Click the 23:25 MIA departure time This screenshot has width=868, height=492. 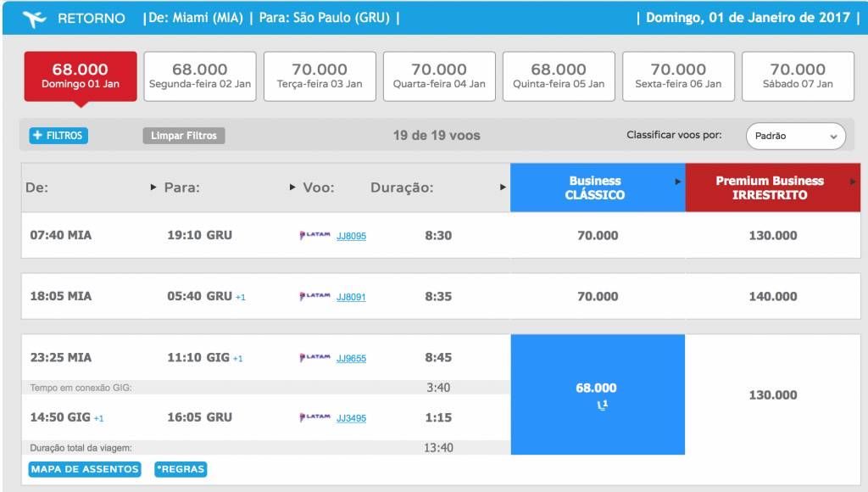coord(61,357)
